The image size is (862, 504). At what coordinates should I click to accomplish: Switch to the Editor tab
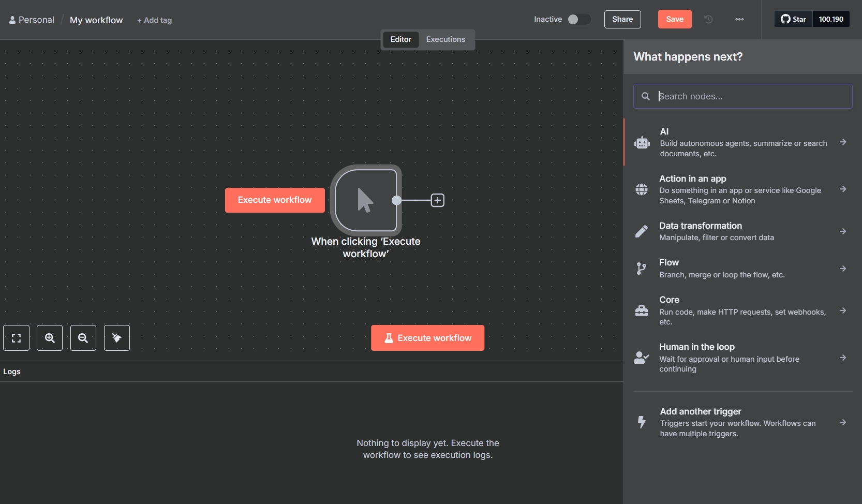pos(400,39)
